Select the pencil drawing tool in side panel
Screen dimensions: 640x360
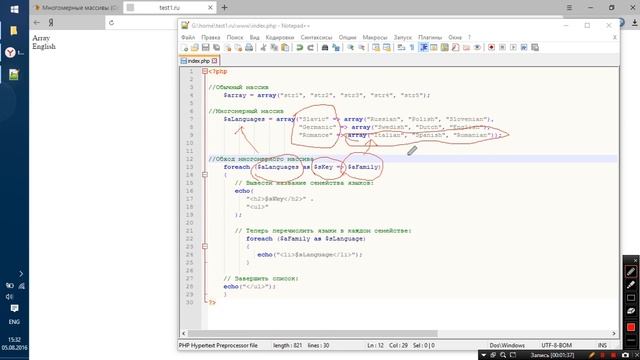coord(631,271)
